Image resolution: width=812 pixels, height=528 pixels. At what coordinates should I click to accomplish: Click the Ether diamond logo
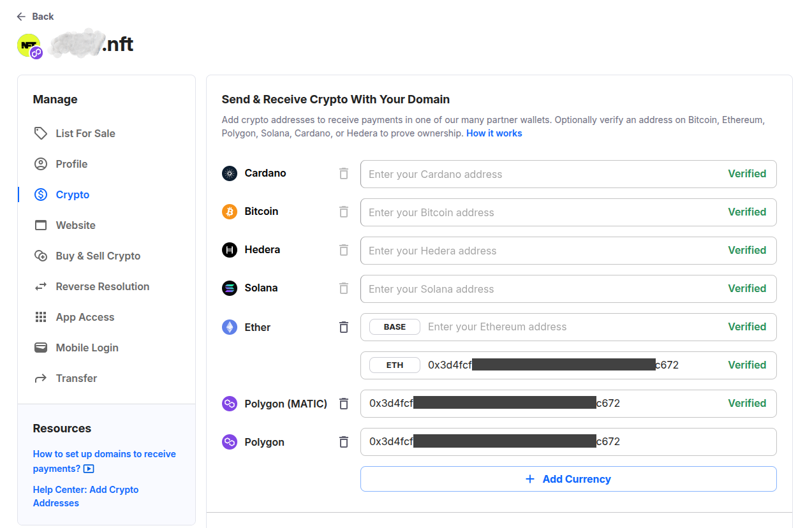point(230,327)
